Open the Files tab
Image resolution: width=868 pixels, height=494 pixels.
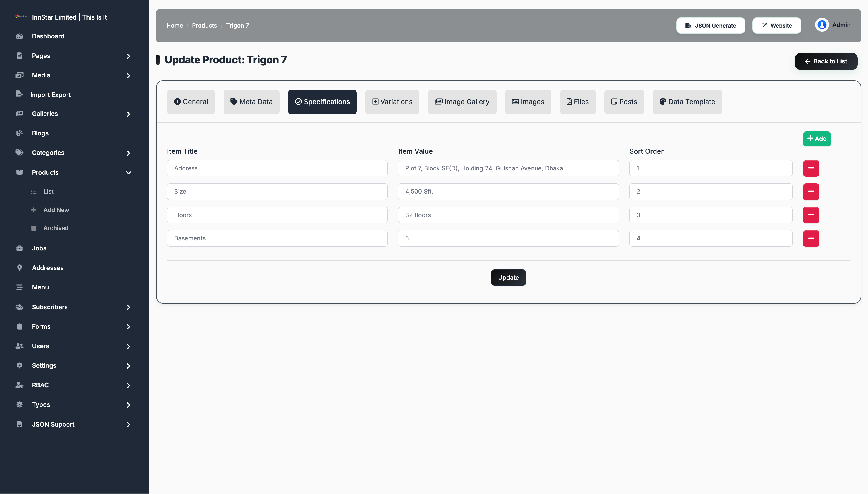[578, 102]
